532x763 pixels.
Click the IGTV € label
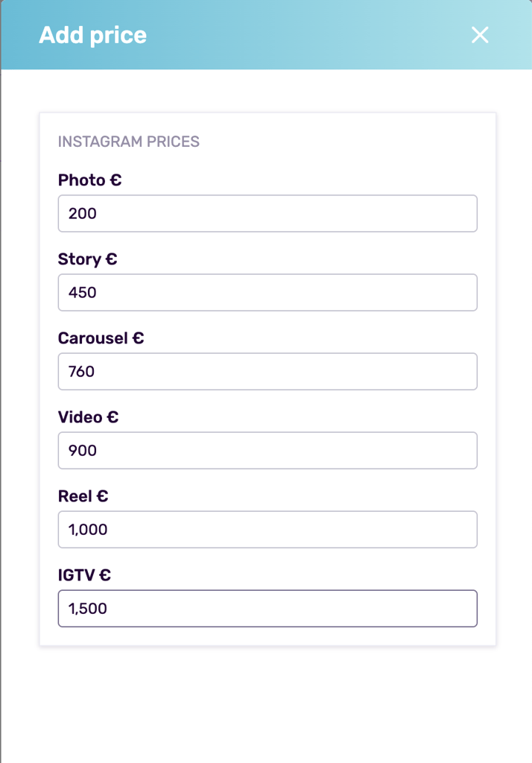tap(84, 575)
